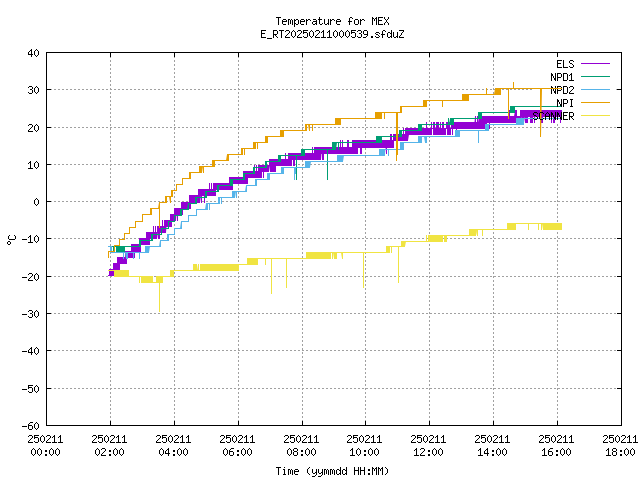Click the y-axis label 20
Image resolution: width=640 pixels, height=480 pixels.
[x=33, y=128]
